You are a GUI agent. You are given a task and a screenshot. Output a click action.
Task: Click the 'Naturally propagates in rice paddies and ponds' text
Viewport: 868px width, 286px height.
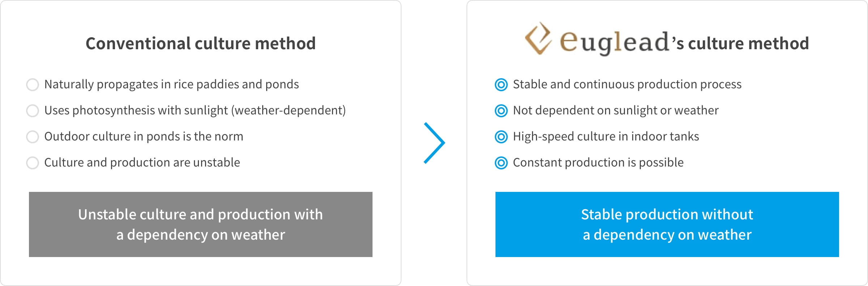click(x=171, y=84)
